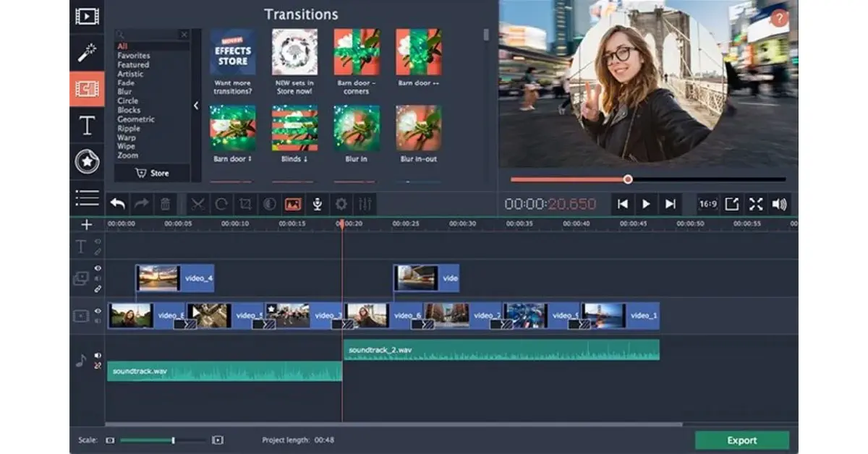Click the plus icon to add track

click(87, 225)
